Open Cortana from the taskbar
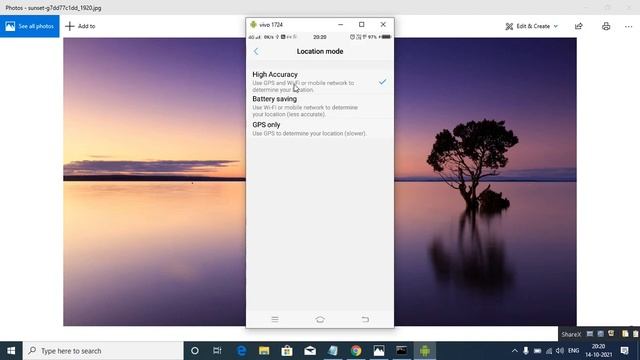The width and height of the screenshot is (640, 360). (x=195, y=351)
